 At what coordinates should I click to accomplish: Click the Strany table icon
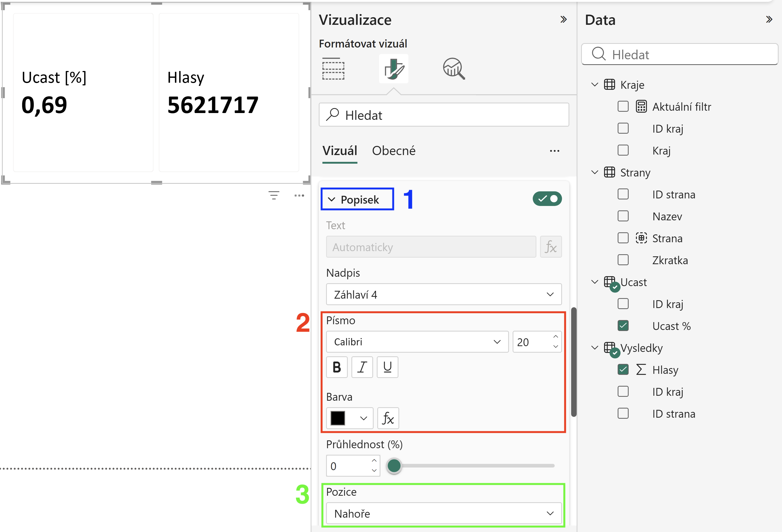tap(609, 173)
